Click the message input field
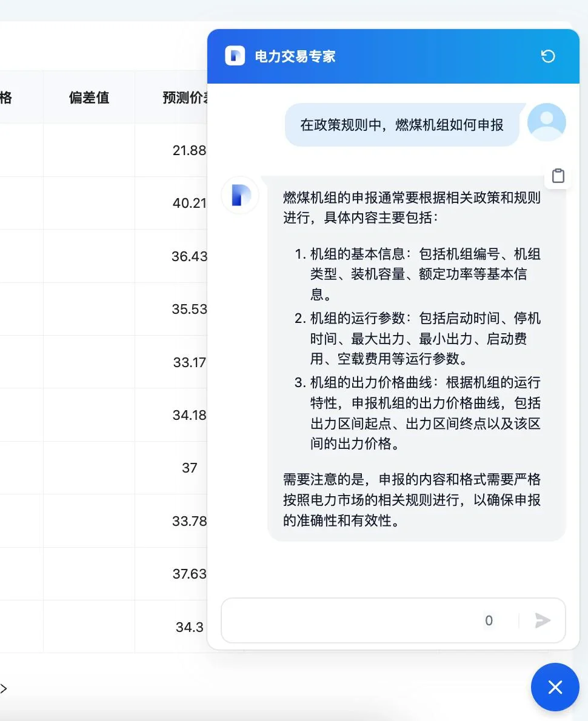 [x=364, y=620]
